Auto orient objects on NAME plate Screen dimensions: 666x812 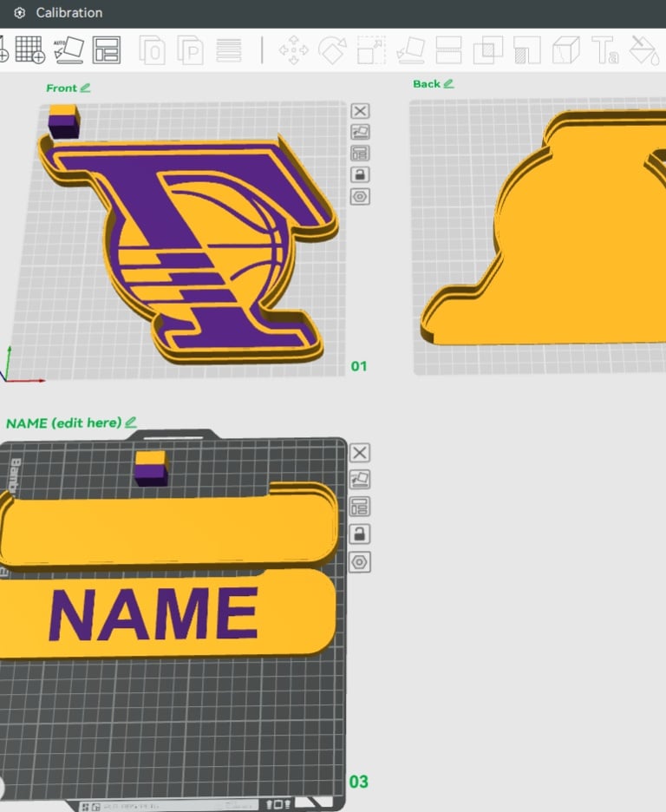click(x=360, y=479)
